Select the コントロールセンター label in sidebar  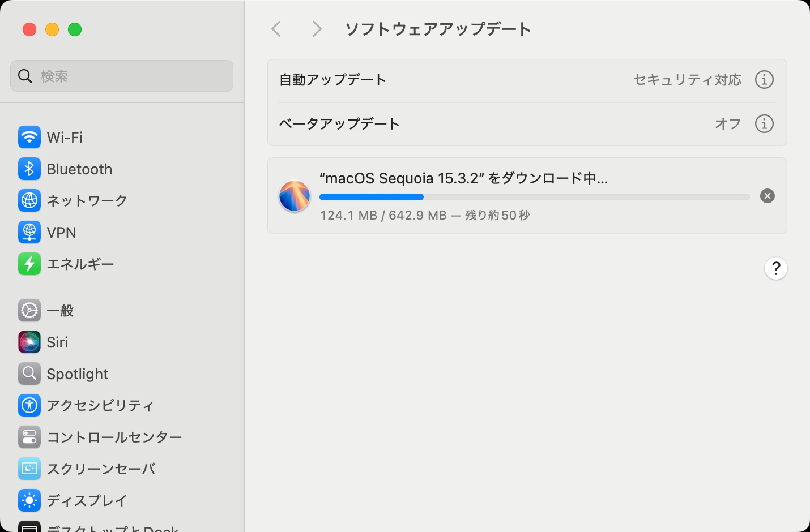pyautogui.click(x=114, y=437)
